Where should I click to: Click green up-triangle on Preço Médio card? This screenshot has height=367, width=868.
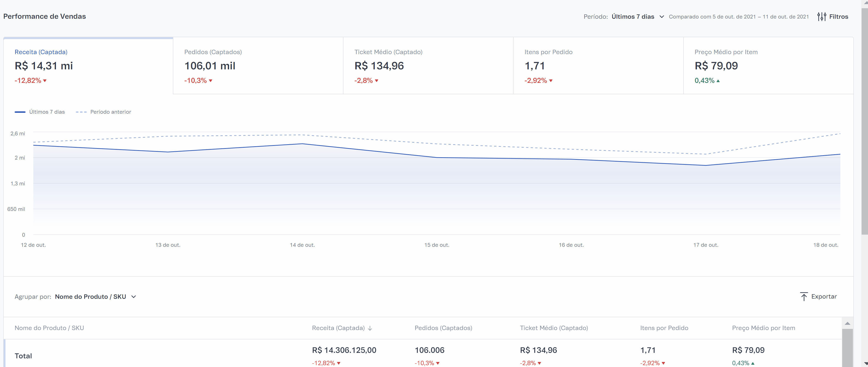click(x=718, y=81)
